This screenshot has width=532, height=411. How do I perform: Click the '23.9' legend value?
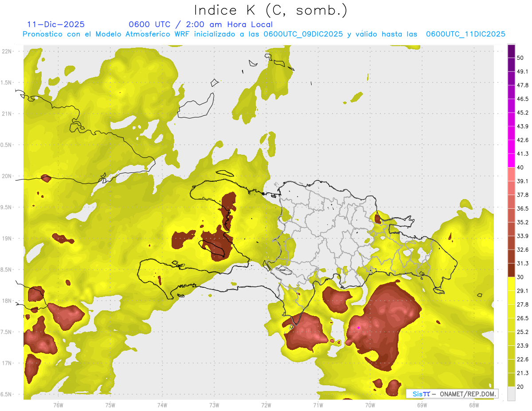point(522,346)
